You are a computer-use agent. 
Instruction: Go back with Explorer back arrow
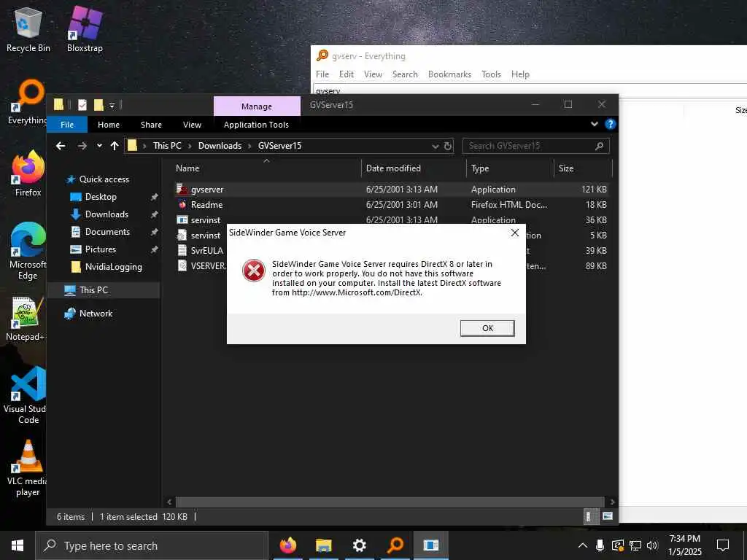coord(61,146)
